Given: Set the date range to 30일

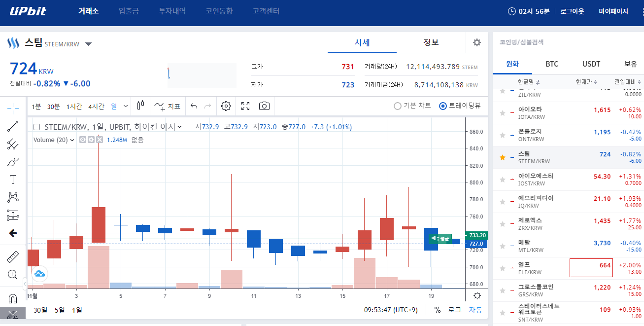Looking at the screenshot, I should 40,310.
